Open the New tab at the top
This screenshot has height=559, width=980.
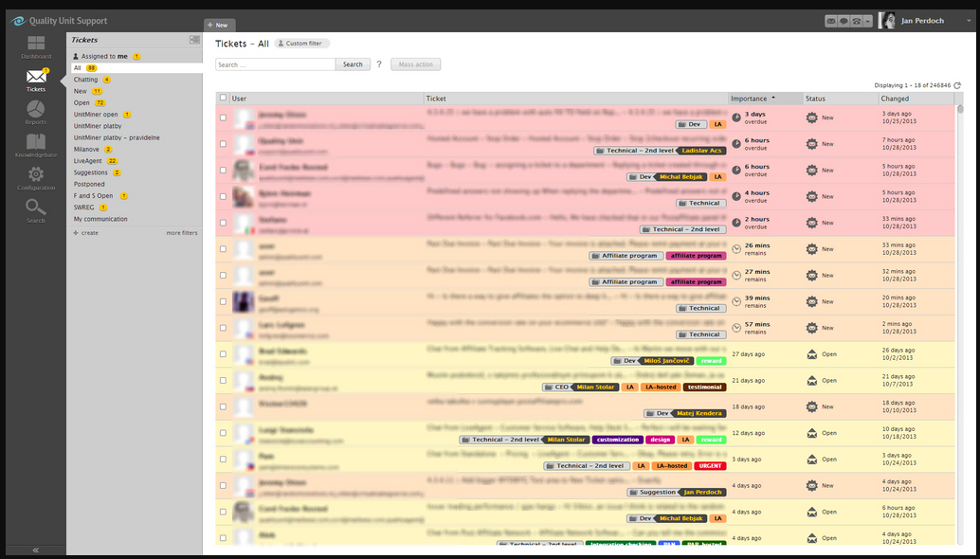[x=219, y=25]
